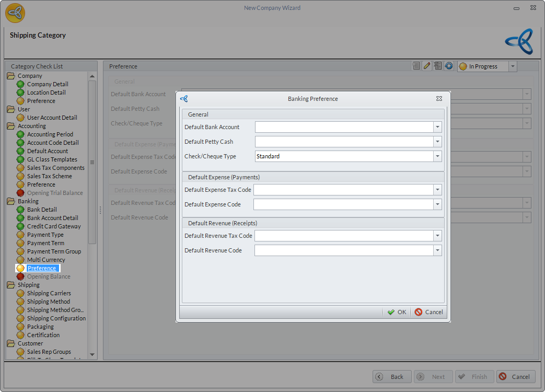Select Bank Account Detail in the checklist

[x=52, y=218]
